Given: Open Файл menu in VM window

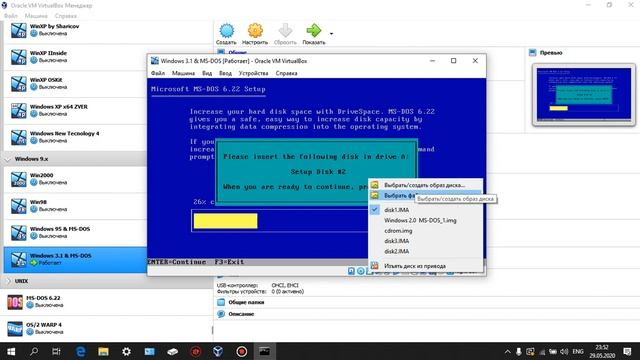Looking at the screenshot, I should 158,73.
